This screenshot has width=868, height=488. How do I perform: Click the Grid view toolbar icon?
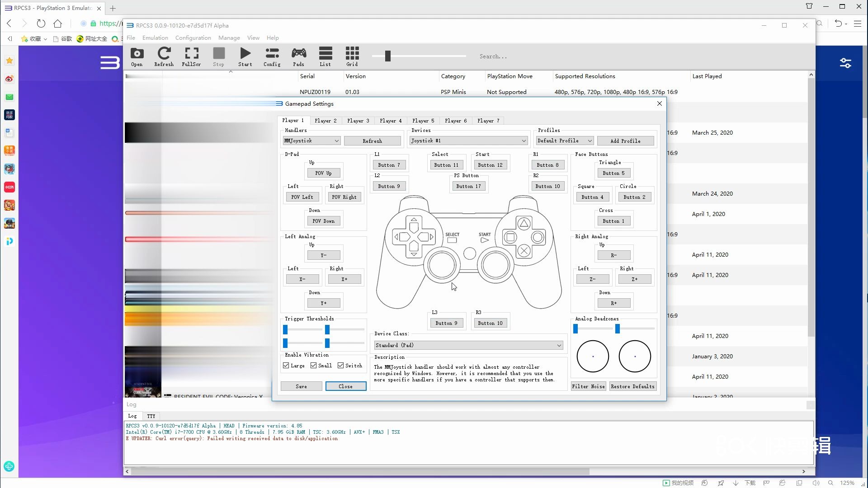[x=352, y=56]
